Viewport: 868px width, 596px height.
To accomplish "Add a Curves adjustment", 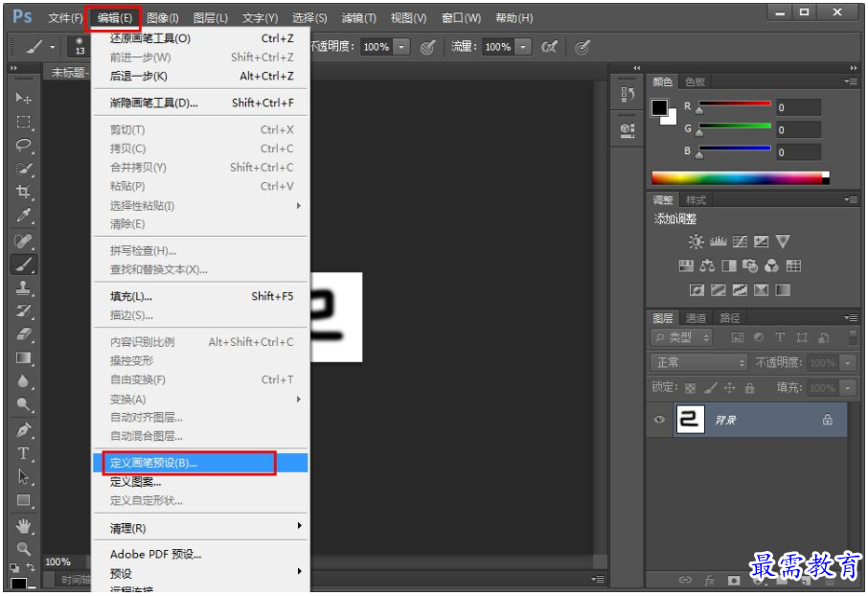I will (740, 241).
